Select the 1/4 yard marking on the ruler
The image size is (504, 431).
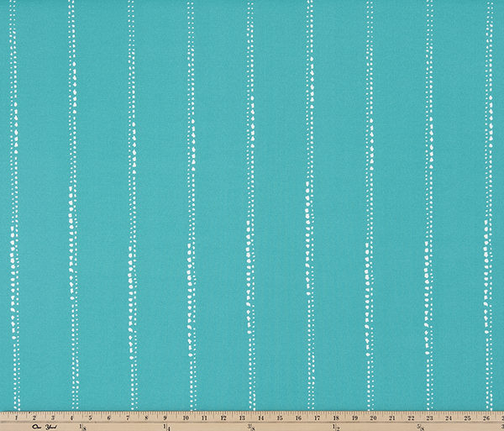167,426
